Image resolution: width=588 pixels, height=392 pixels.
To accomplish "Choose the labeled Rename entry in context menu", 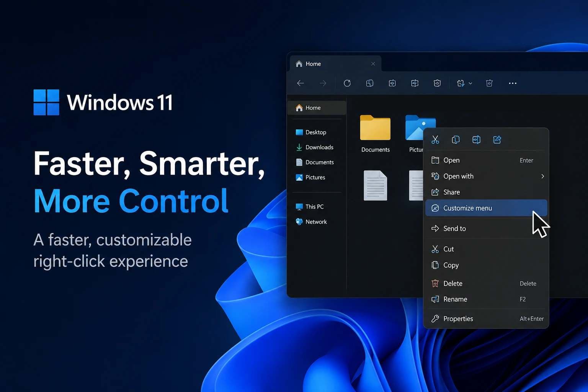I will (486, 299).
